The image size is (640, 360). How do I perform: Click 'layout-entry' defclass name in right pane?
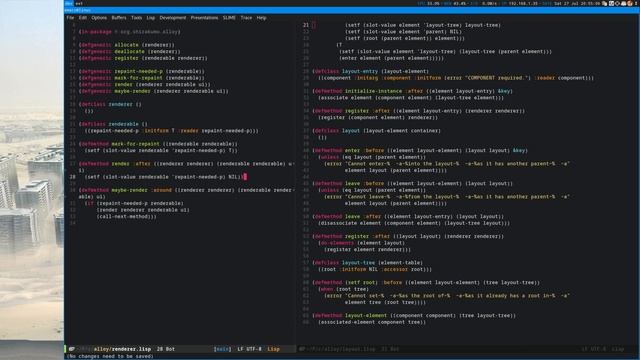(360, 71)
